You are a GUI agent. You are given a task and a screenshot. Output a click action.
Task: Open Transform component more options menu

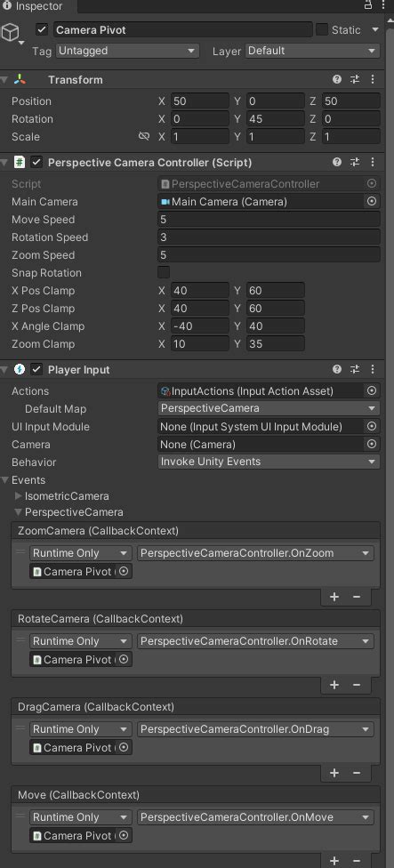pos(373,79)
